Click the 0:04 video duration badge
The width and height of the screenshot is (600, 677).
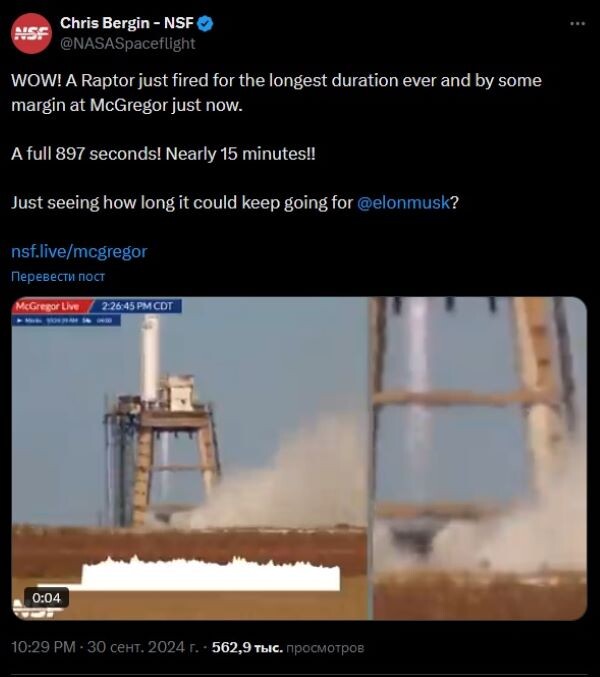pyautogui.click(x=46, y=598)
